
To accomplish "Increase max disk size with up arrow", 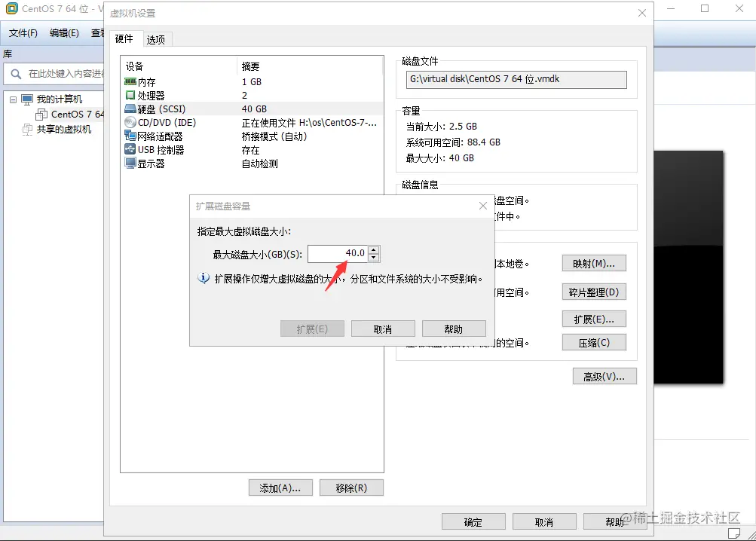I will pos(374,249).
